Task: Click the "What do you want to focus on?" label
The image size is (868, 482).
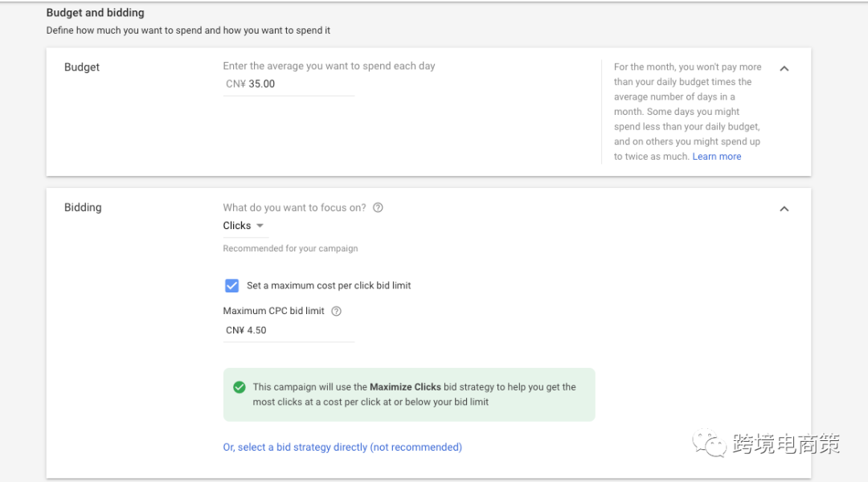Action: [294, 207]
